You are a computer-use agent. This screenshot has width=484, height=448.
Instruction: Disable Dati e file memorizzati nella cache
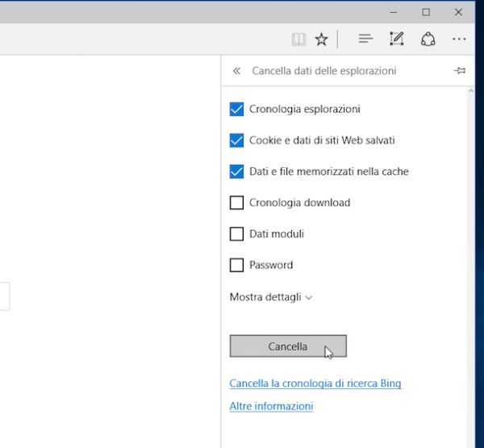click(x=236, y=171)
